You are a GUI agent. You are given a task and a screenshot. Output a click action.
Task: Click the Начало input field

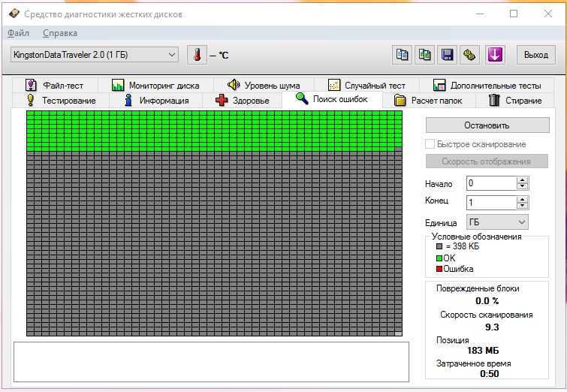[x=492, y=183]
